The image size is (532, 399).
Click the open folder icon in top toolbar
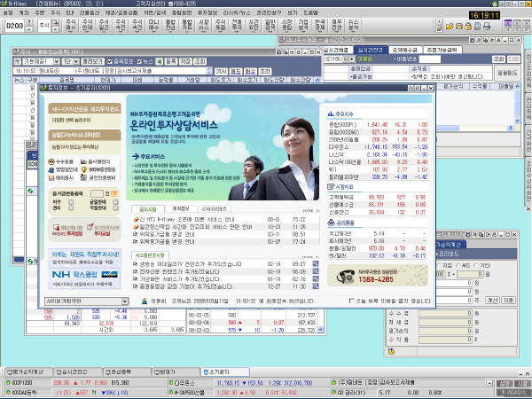[x=450, y=26]
